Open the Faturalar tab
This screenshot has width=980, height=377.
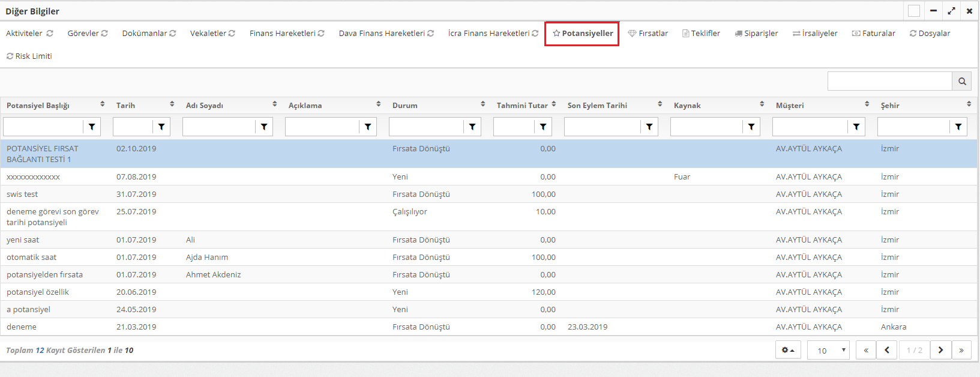pyautogui.click(x=874, y=34)
